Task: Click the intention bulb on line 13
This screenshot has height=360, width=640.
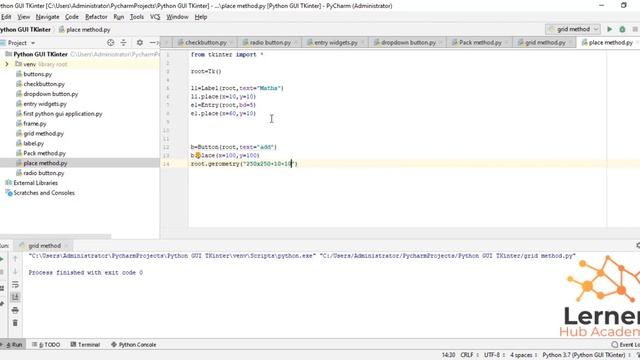Action: pyautogui.click(x=198, y=155)
